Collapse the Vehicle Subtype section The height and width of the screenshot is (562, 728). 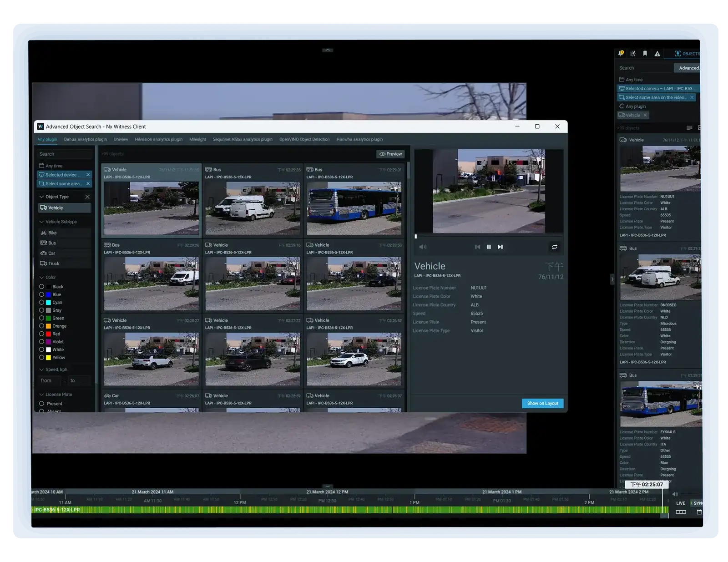tap(41, 222)
